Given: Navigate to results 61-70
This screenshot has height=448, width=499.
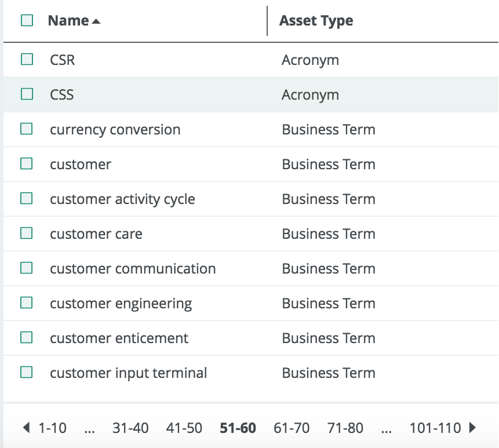Looking at the screenshot, I should pos(291,428).
